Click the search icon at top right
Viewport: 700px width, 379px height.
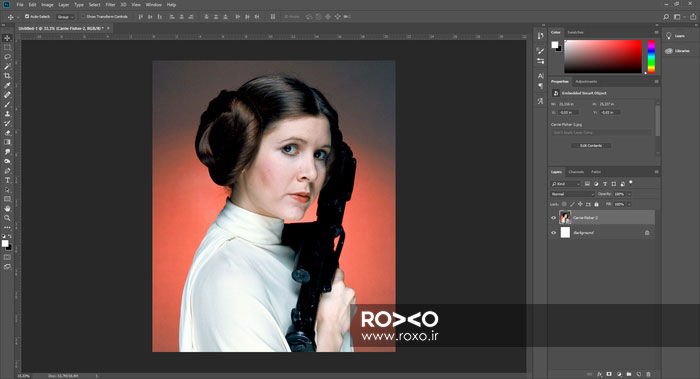[x=666, y=17]
